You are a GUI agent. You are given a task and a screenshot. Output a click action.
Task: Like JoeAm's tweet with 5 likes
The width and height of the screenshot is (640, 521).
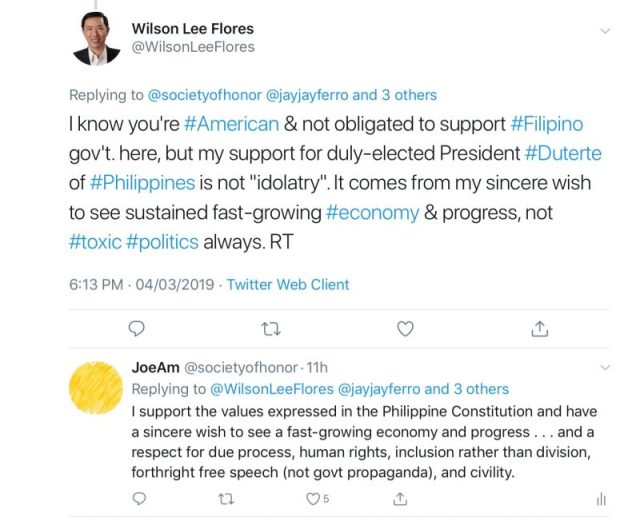point(313,498)
